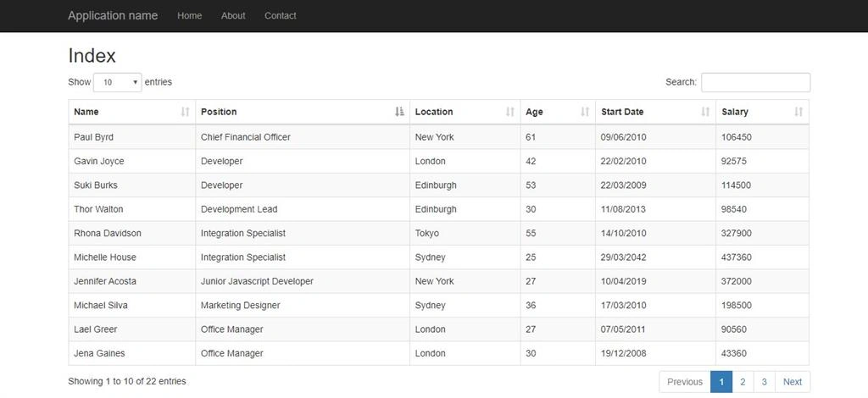Click the Index page heading
Screen dimensions: 868x398
tap(92, 56)
